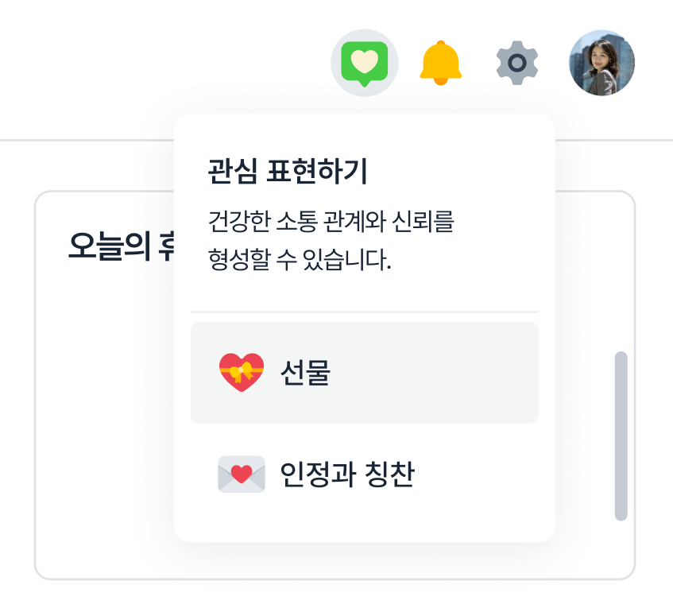This screenshot has height=616, width=673.
Task: Click the green heart speech bubble icon
Action: pyautogui.click(x=364, y=63)
